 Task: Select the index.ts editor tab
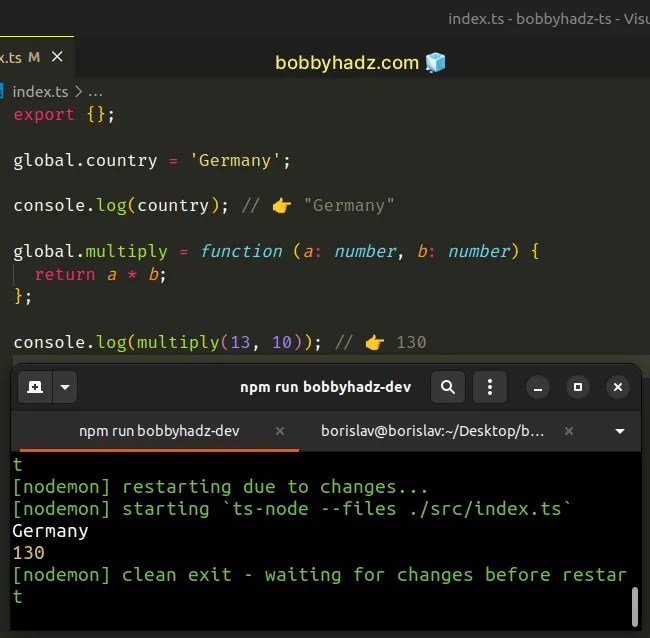coord(36,57)
